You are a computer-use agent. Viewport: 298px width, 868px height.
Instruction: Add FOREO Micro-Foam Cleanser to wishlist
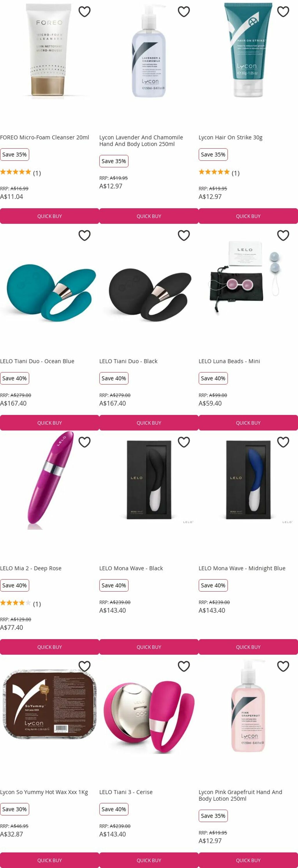click(x=84, y=12)
